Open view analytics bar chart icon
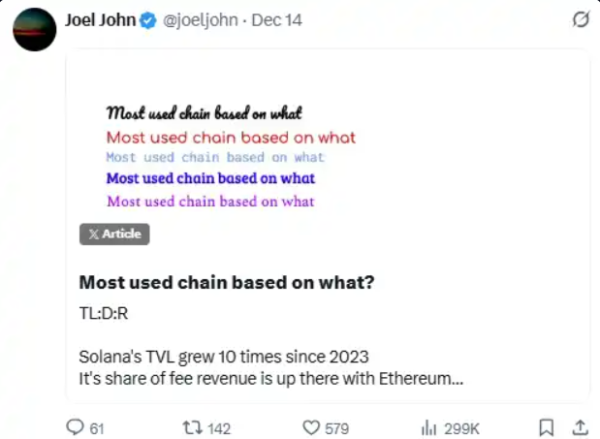This screenshot has width=600, height=439. (x=429, y=427)
